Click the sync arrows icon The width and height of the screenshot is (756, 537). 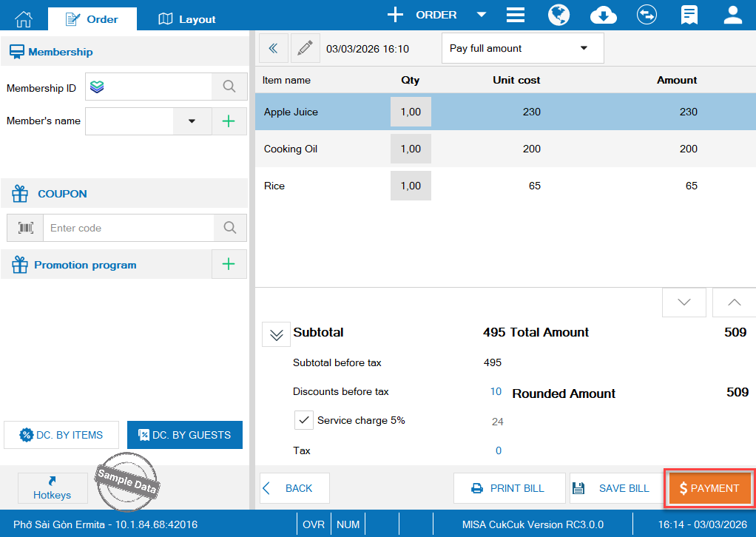647,15
